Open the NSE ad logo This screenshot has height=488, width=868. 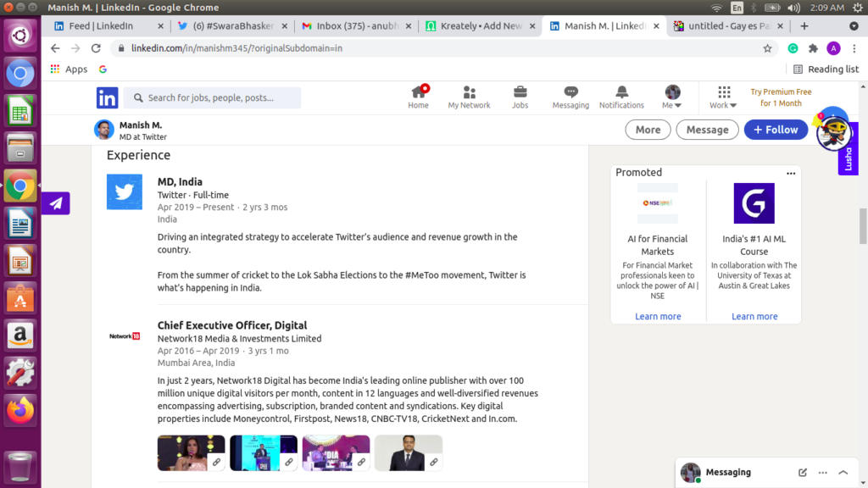(x=657, y=203)
